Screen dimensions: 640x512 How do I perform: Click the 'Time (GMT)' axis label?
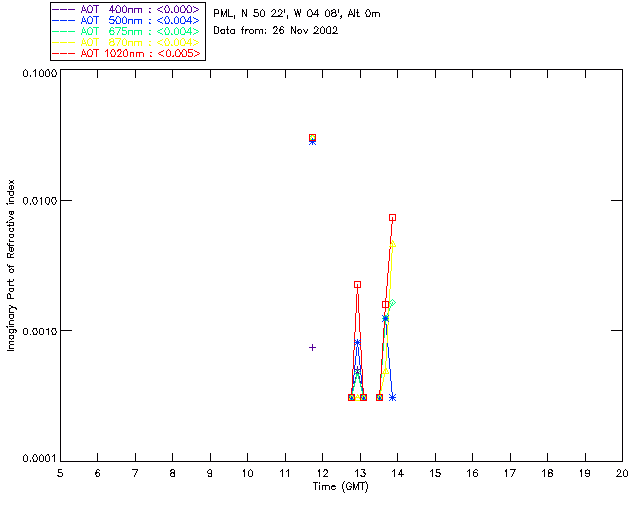tap(340, 487)
